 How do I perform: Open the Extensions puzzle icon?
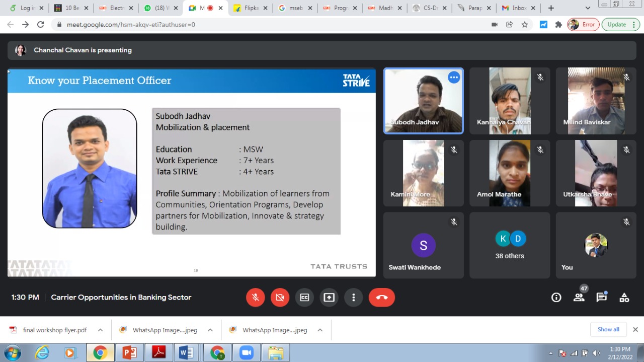558,25
